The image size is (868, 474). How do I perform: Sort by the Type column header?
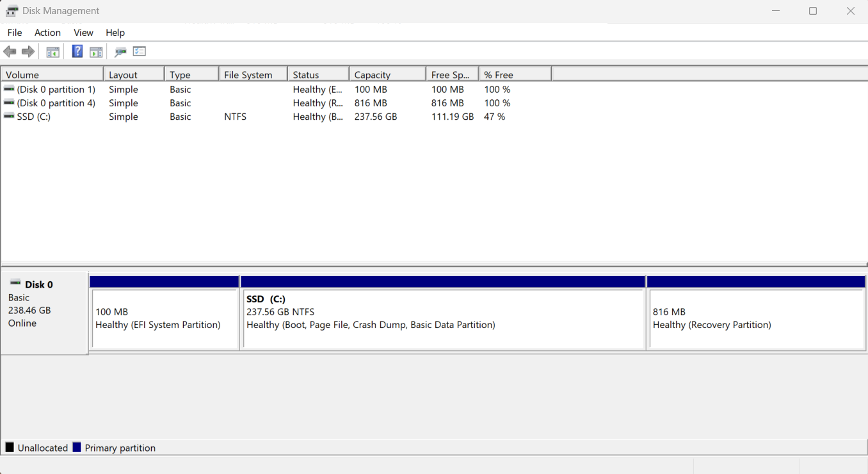point(191,74)
